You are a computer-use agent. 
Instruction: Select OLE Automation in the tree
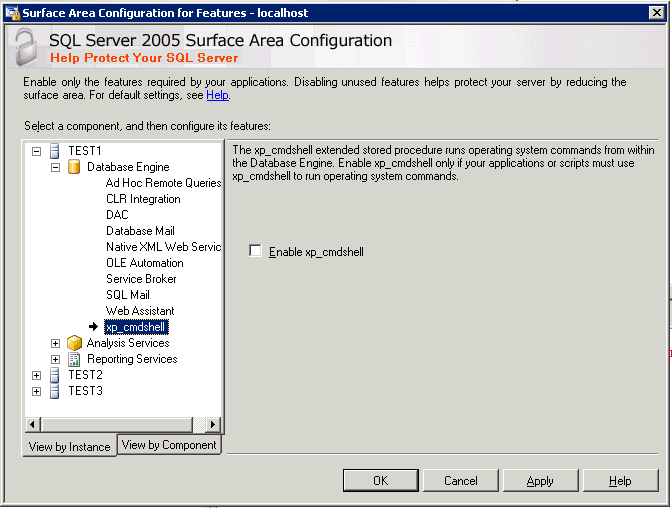(145, 263)
